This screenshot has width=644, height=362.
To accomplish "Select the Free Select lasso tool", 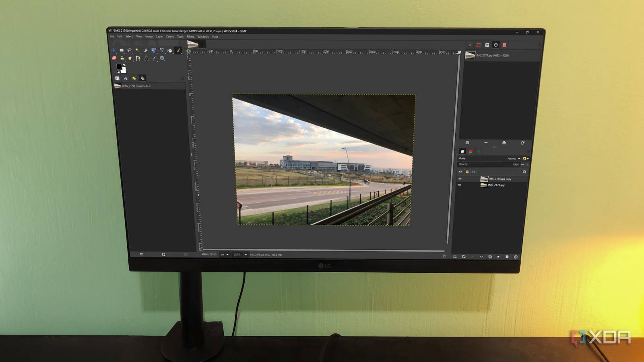I will point(130,50).
